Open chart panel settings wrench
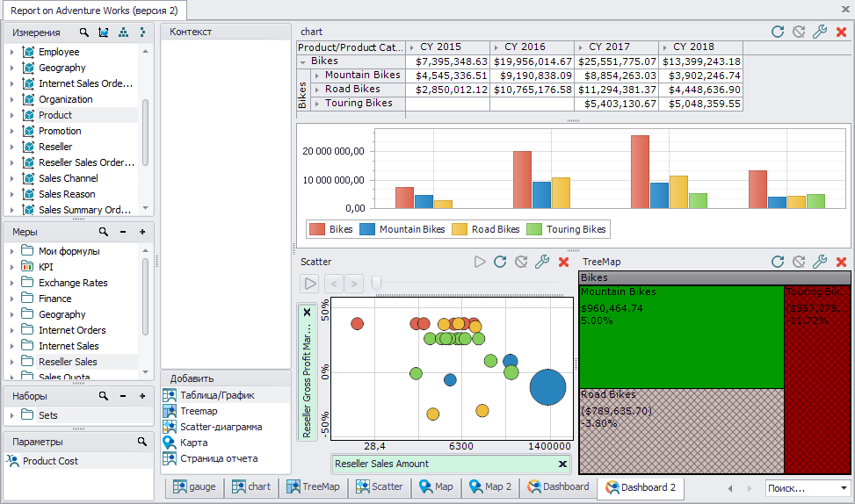The height and width of the screenshot is (504, 855). point(820,32)
